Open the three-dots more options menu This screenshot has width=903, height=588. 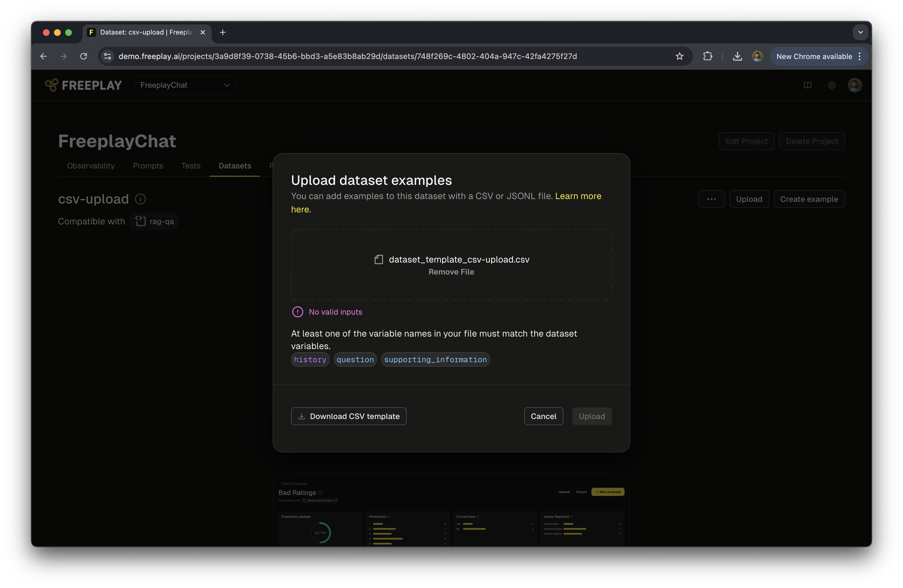(x=711, y=199)
